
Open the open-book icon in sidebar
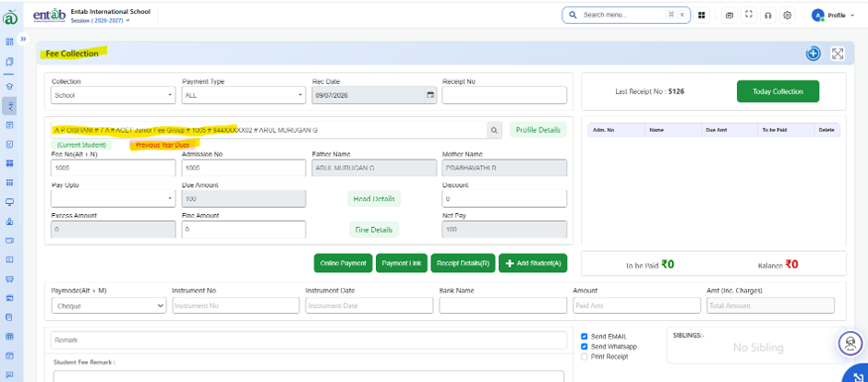[9, 259]
